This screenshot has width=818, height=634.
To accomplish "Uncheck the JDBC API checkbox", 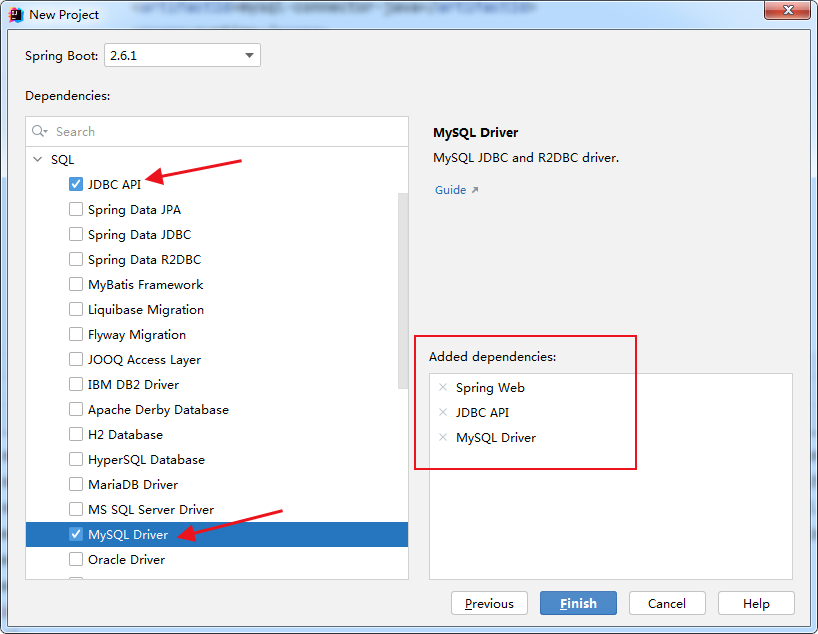I will pyautogui.click(x=76, y=184).
